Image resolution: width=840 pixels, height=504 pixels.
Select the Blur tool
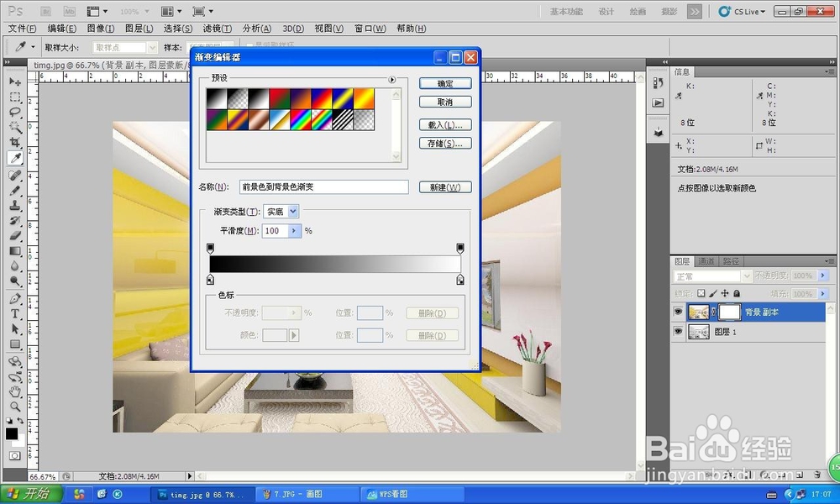tap(15, 265)
